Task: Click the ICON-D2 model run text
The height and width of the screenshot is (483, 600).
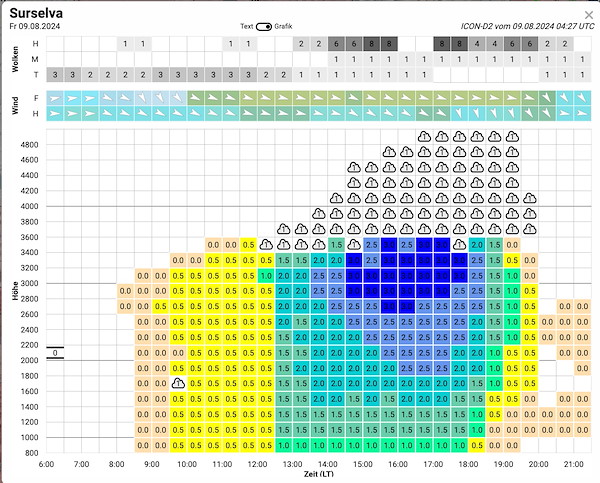Action: click(528, 26)
